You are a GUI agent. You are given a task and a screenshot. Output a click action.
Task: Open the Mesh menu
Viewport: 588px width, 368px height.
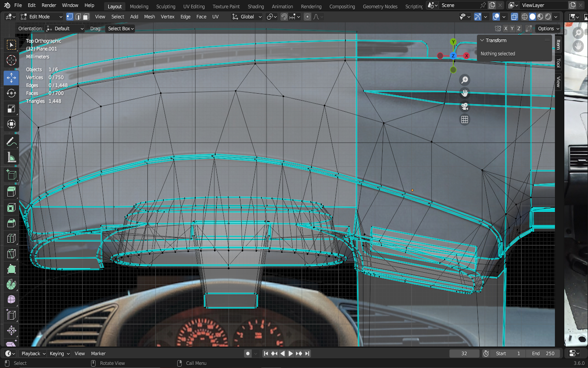point(149,17)
